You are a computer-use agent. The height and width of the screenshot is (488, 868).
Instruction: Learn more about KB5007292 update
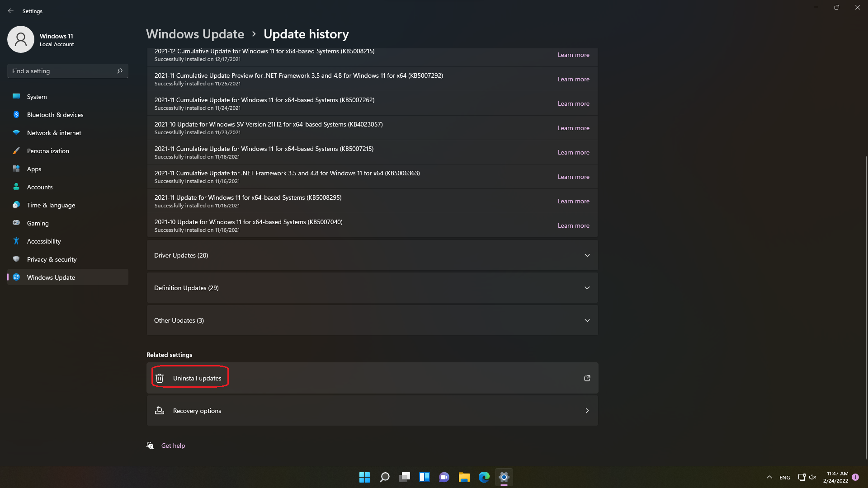pyautogui.click(x=573, y=79)
